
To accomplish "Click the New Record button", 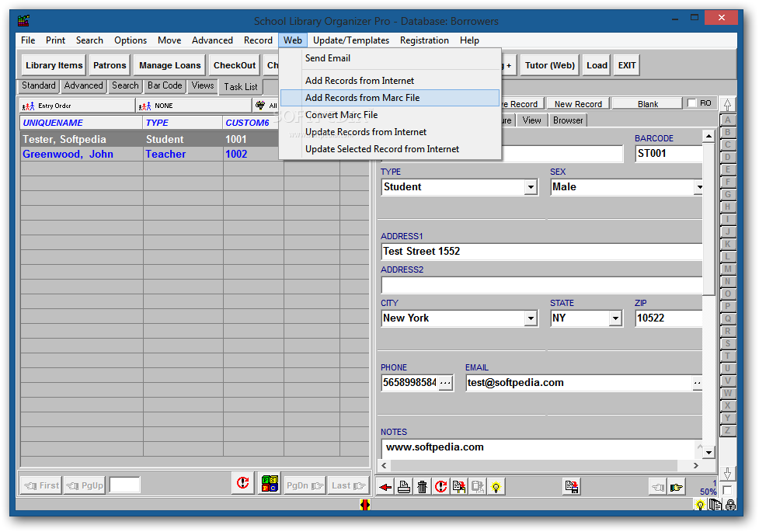I will [x=578, y=103].
